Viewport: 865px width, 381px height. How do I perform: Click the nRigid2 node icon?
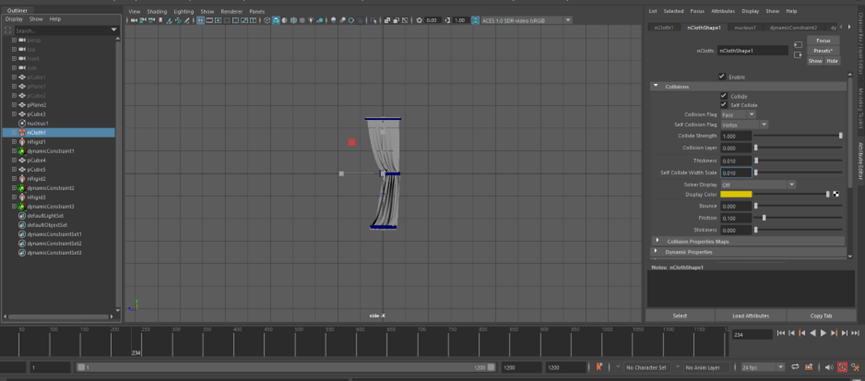tap(23, 179)
